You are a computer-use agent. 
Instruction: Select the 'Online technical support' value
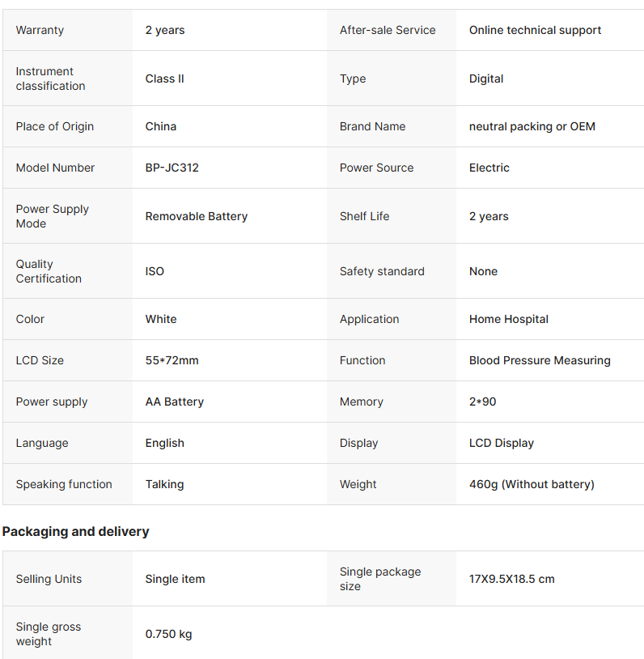[x=535, y=30]
